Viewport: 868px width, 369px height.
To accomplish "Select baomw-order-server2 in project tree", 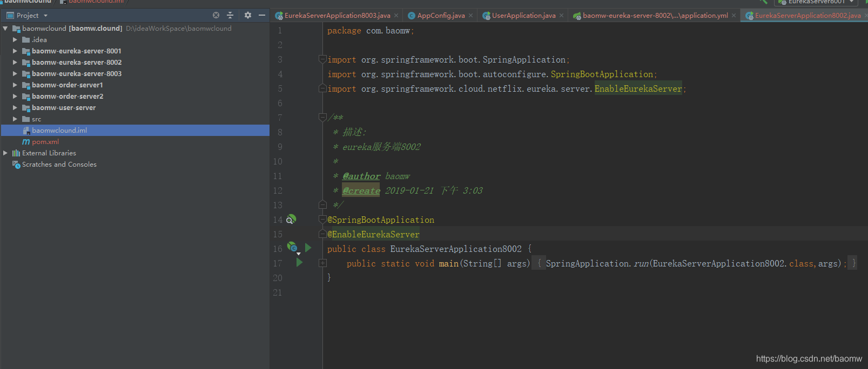I will click(x=68, y=97).
